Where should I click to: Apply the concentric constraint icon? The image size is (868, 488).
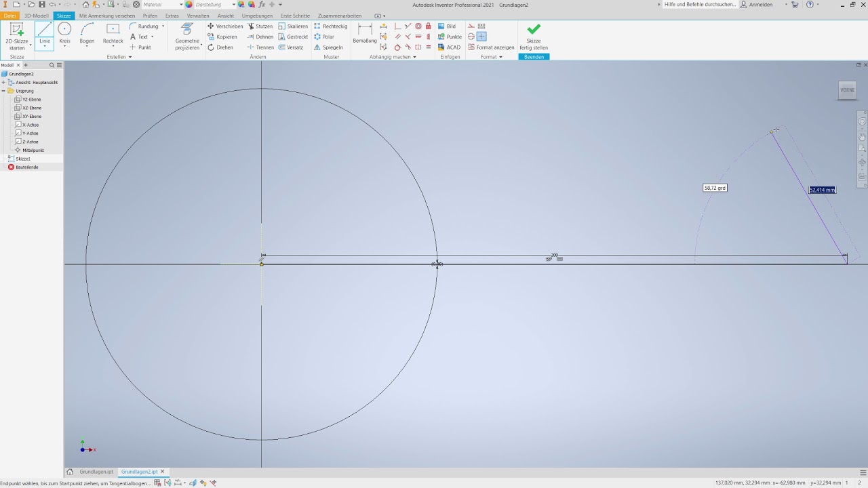coord(418,26)
